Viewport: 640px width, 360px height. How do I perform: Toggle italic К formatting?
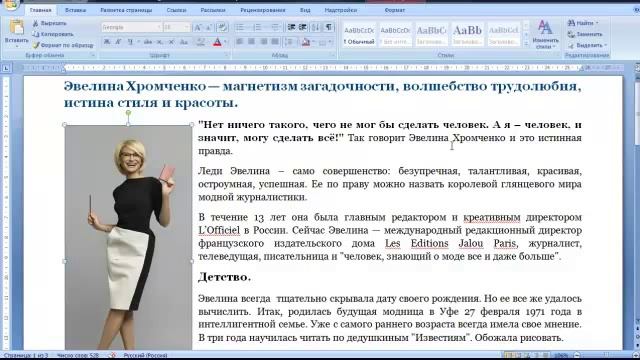pos(118,42)
